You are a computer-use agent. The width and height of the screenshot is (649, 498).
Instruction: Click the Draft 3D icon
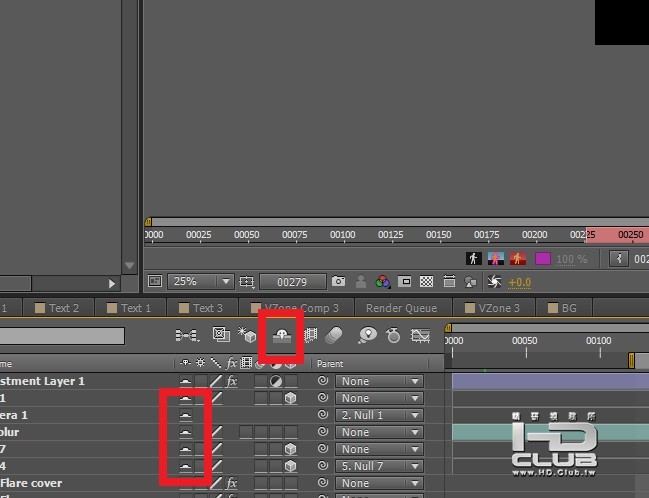(x=247, y=334)
